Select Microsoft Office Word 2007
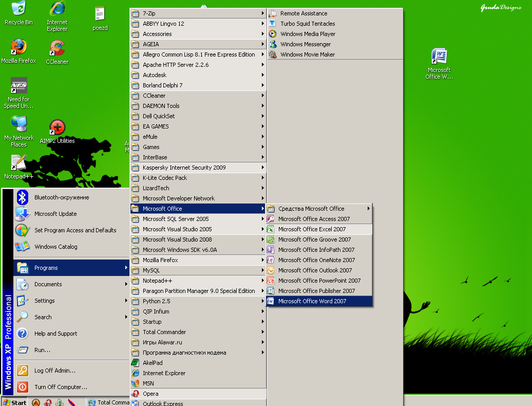 pyautogui.click(x=319, y=301)
